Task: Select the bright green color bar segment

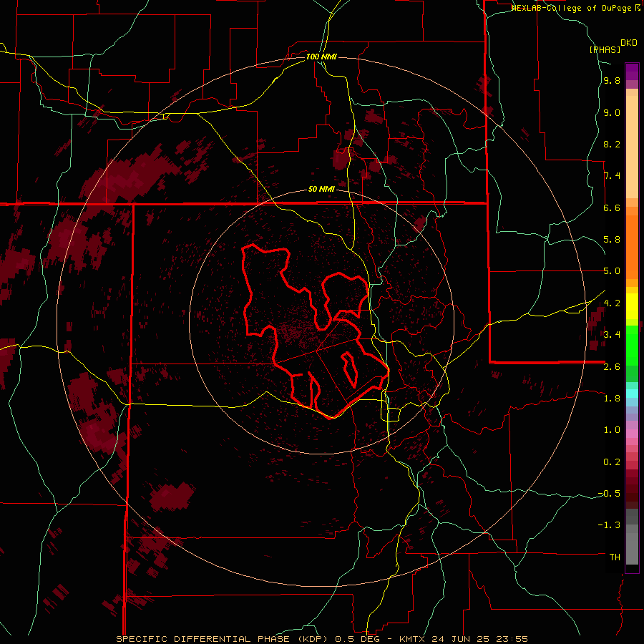Action: (x=632, y=345)
